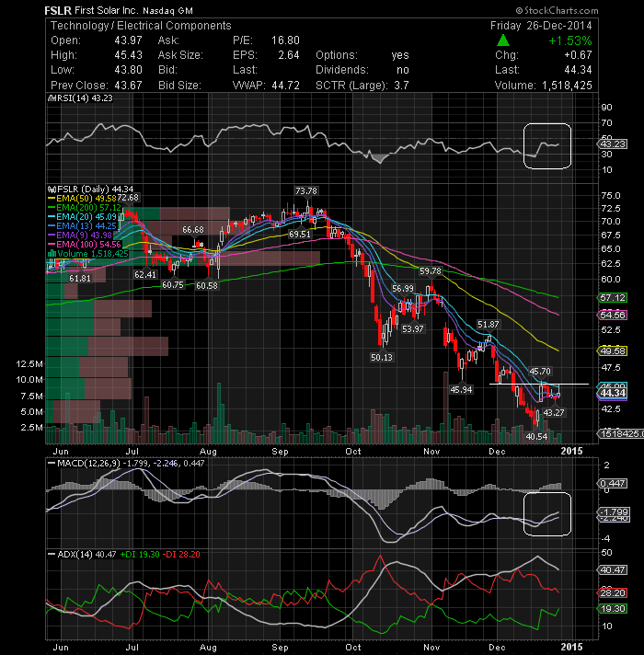Click the 72.68 price label near July
The image size is (644, 655).
click(x=128, y=197)
